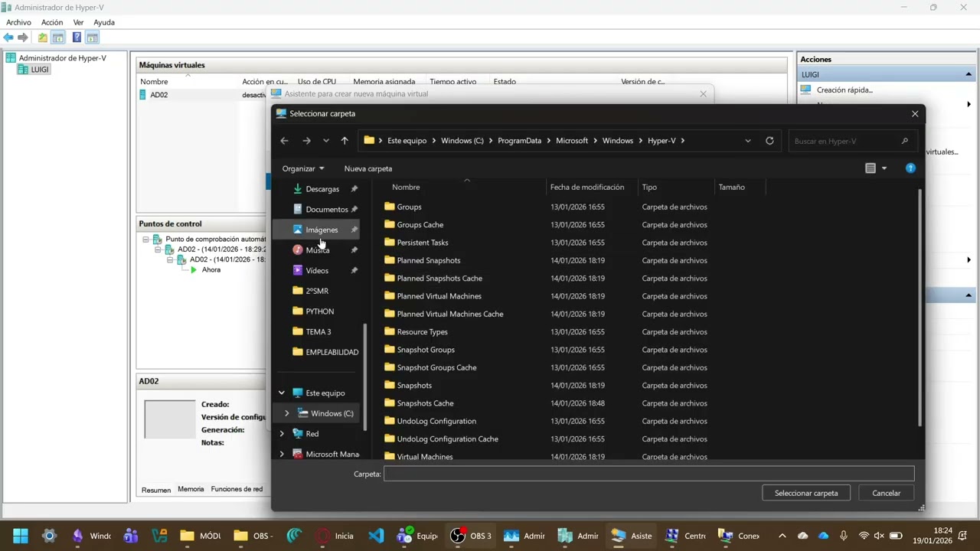980x551 pixels.
Task: Select Vídeos in the sidebar
Action: [x=316, y=270]
